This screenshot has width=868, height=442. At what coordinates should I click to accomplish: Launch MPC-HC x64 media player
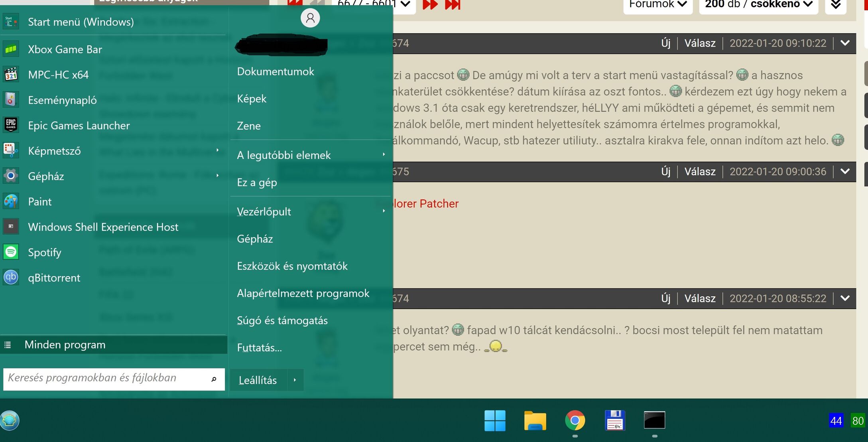coord(58,75)
